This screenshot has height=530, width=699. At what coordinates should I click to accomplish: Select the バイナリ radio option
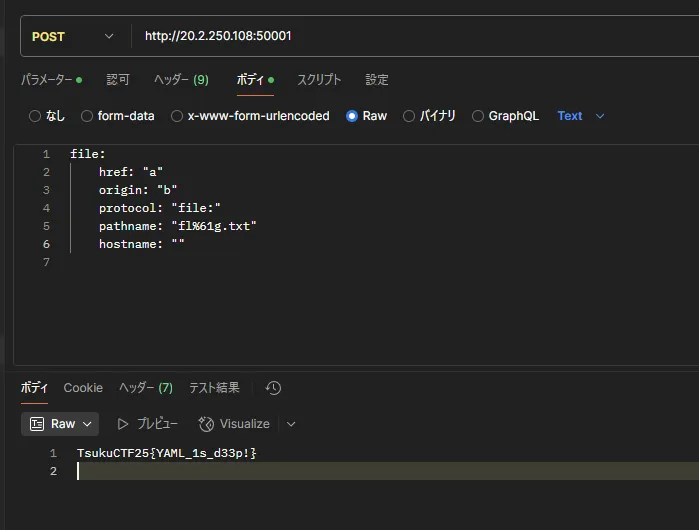coord(409,116)
